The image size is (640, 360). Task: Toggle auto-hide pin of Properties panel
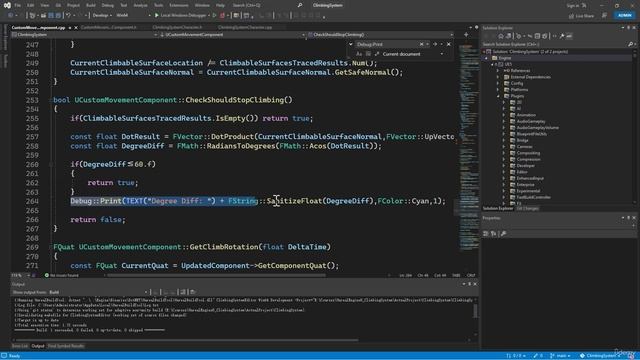[x=629, y=218]
